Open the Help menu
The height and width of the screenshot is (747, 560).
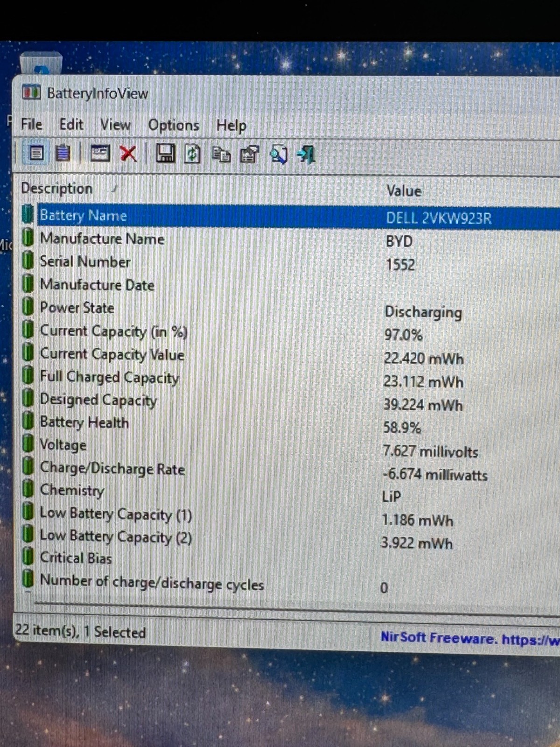[x=231, y=126]
